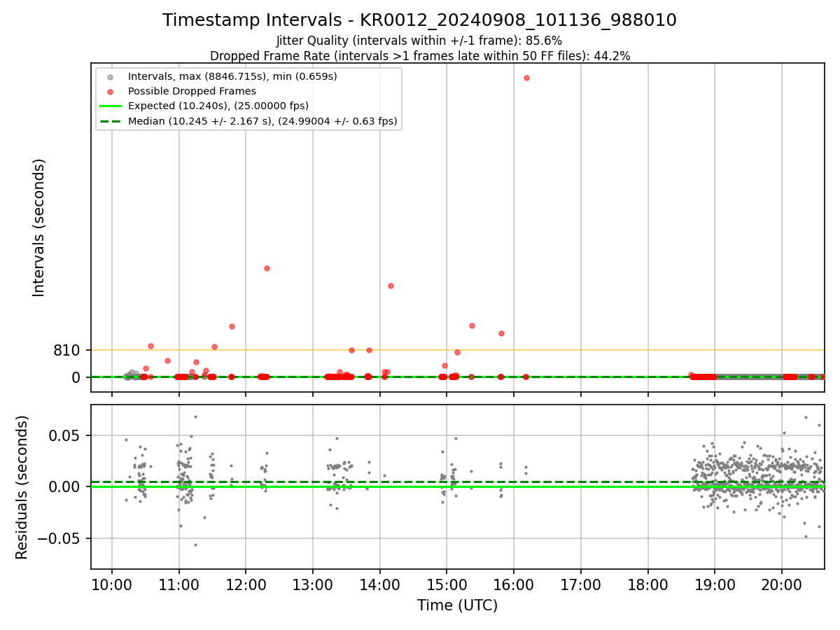Click the isolated red point above 14:00 in intervals plot
840x630 pixels.
(391, 286)
